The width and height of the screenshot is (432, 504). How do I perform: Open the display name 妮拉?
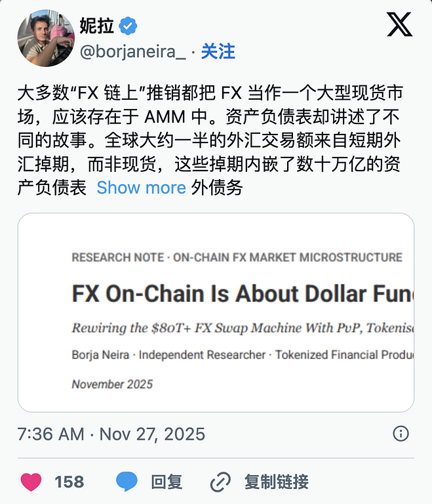pos(97,26)
